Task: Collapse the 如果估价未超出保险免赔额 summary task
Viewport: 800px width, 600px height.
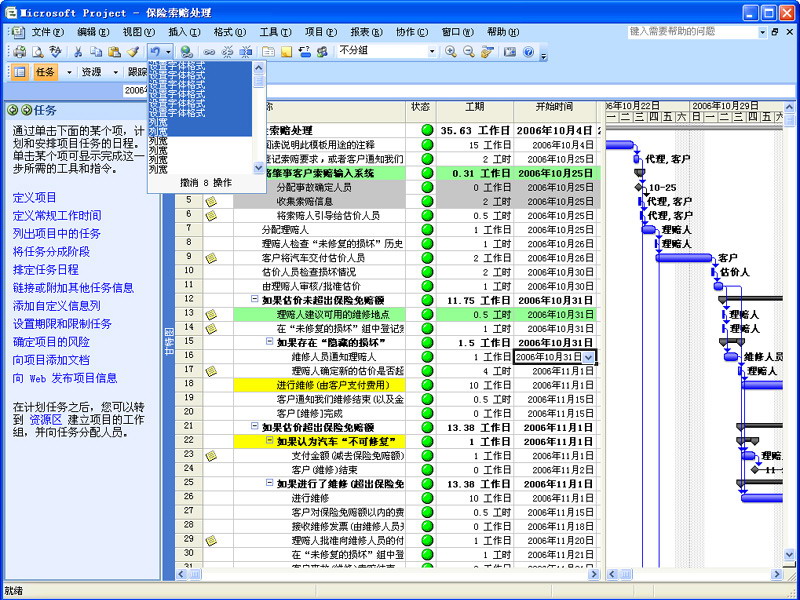Action: click(x=254, y=299)
